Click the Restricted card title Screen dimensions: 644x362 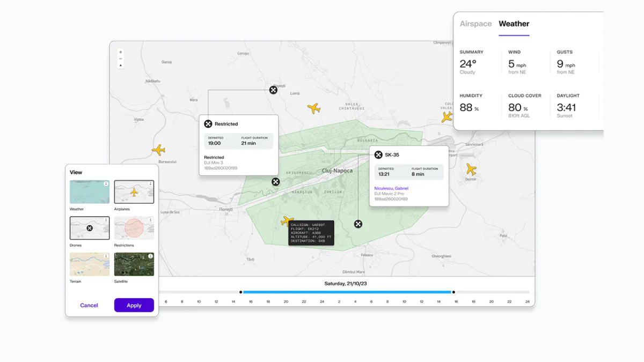226,124
